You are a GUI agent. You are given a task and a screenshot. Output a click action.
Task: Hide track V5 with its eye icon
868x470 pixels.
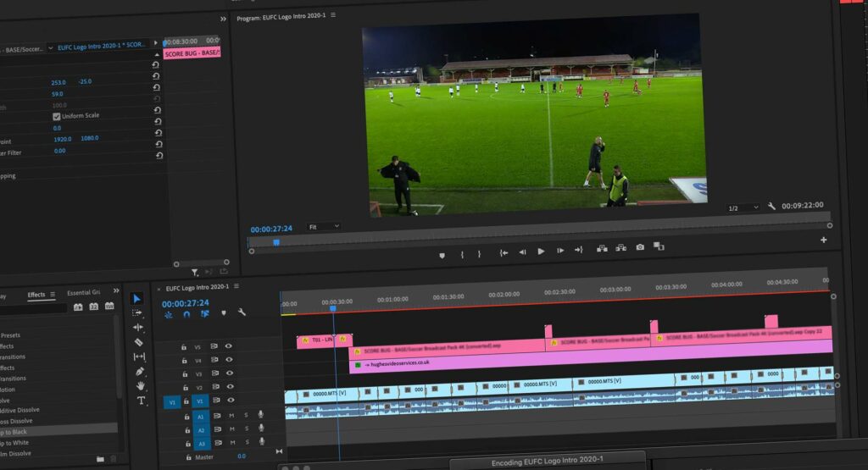tap(229, 346)
